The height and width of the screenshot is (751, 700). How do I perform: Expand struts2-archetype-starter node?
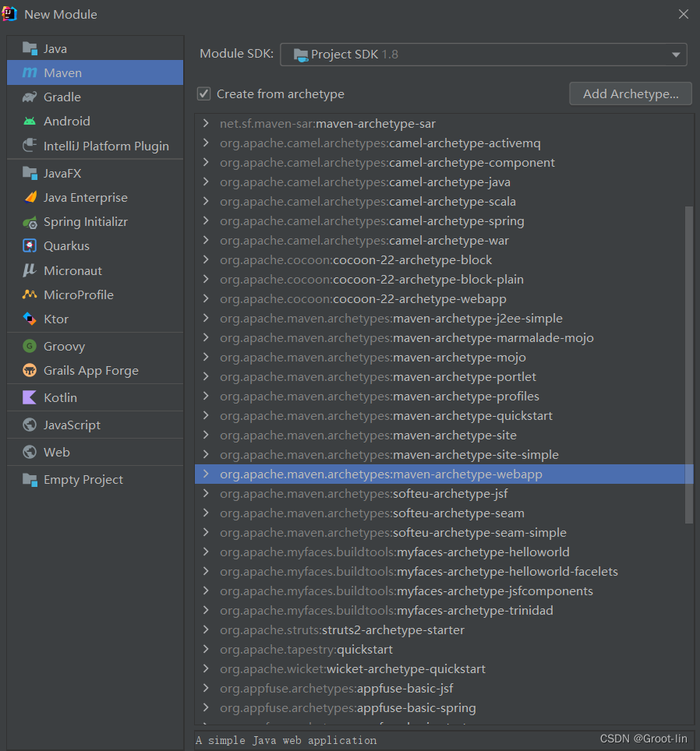206,629
